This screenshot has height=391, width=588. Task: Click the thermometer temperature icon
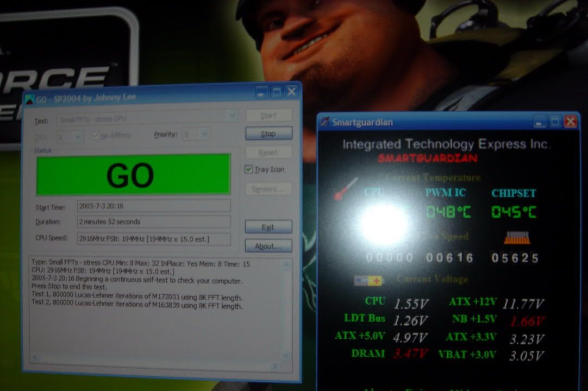[x=346, y=188]
